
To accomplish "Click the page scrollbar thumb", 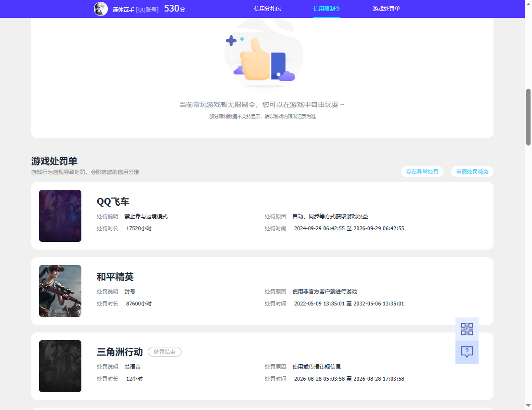I will [x=528, y=117].
